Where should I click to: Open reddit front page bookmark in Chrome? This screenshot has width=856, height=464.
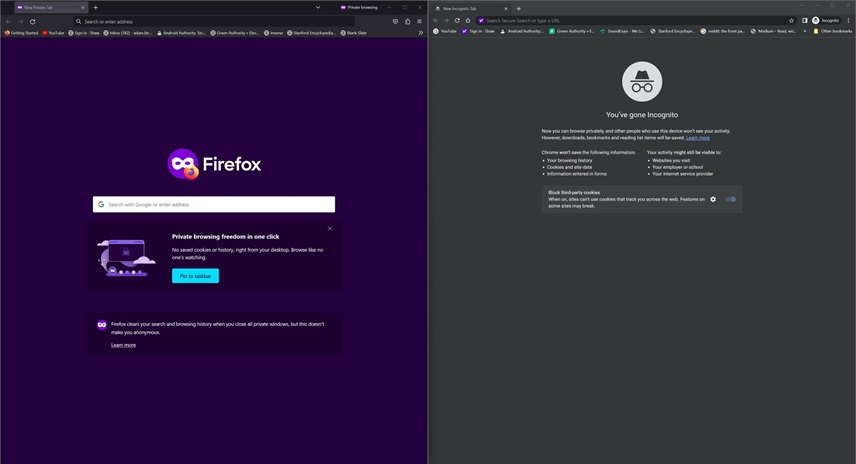coord(722,31)
